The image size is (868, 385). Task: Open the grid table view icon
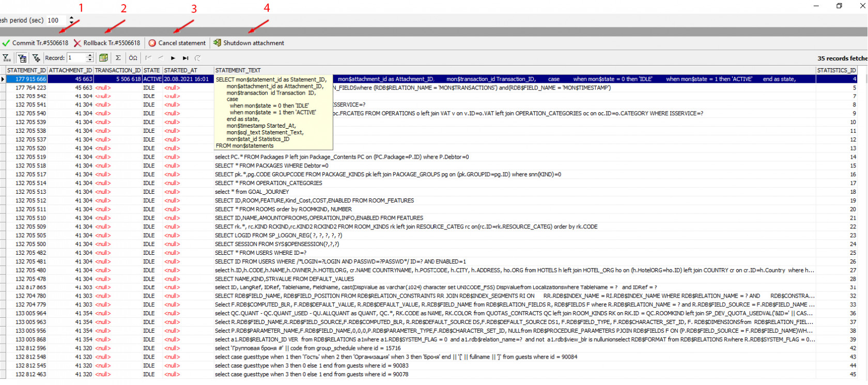point(103,58)
